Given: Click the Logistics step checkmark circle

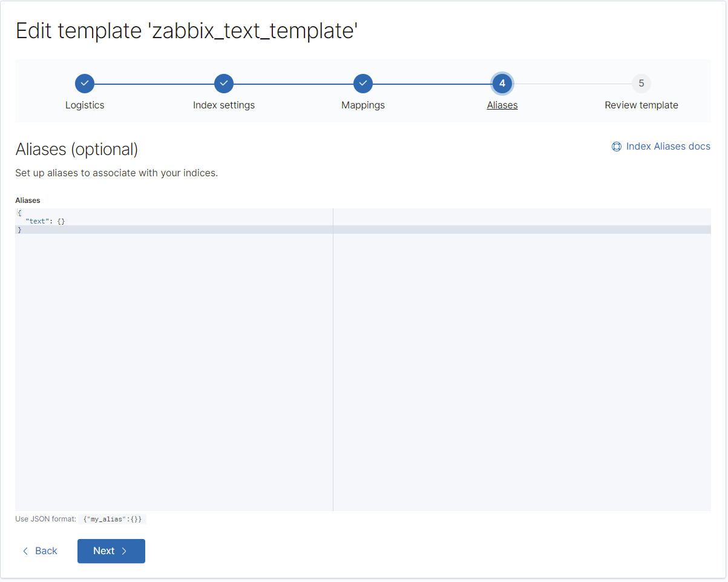Looking at the screenshot, I should click(85, 84).
